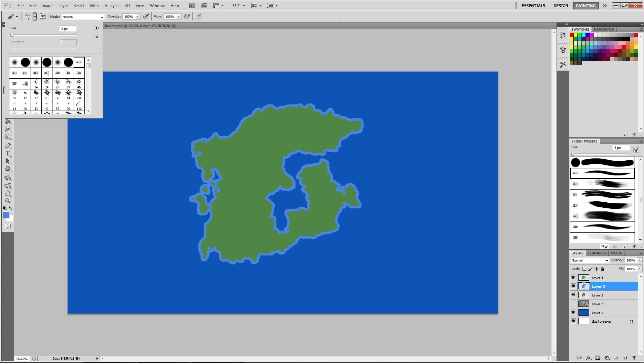644x363 pixels.
Task: Delete the selected layer with trash icon
Action: click(x=634, y=358)
